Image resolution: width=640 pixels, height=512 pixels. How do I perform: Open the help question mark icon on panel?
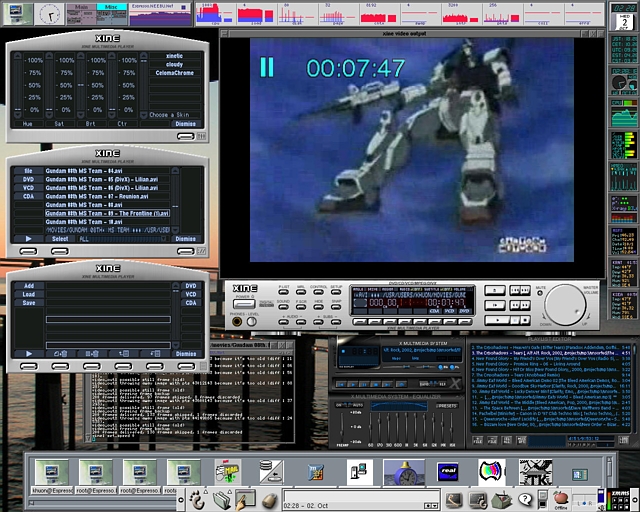click(x=525, y=499)
